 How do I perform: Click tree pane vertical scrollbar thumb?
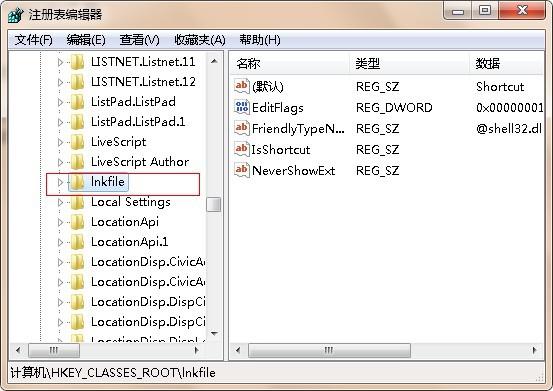[214, 204]
